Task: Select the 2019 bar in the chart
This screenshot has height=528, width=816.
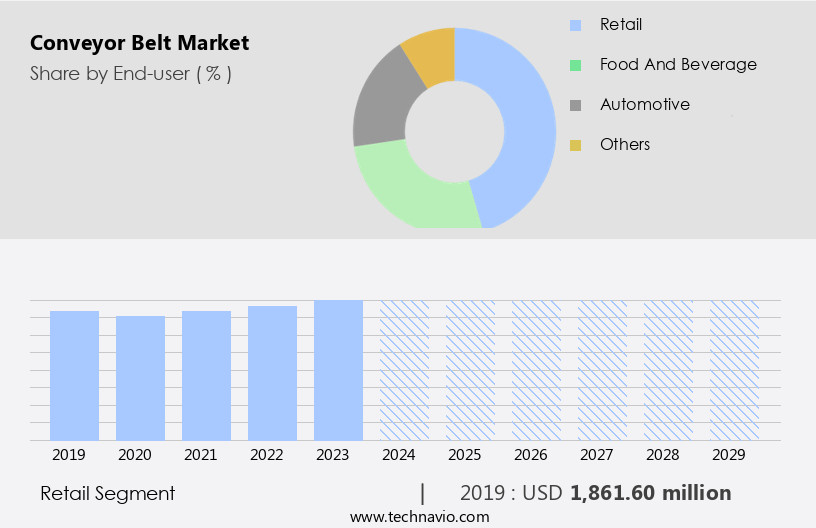Action: click(75, 375)
